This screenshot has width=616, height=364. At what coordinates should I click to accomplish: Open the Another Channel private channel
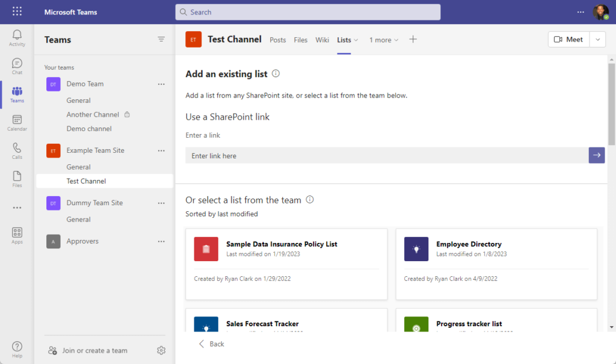pos(93,115)
